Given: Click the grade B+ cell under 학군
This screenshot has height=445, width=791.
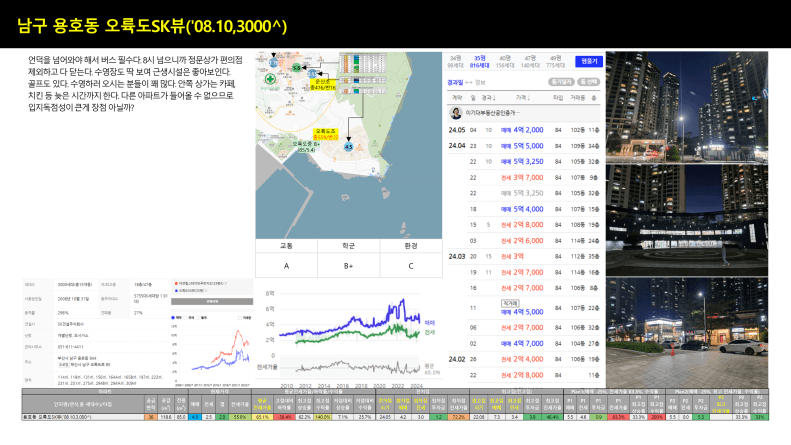Looking at the screenshot, I should (349, 265).
